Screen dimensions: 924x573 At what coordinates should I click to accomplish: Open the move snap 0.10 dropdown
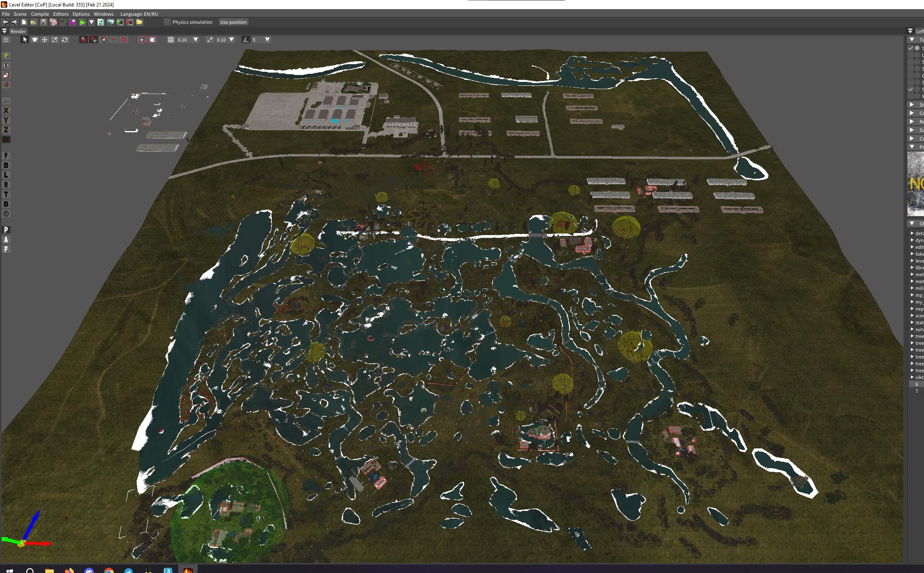coord(196,40)
